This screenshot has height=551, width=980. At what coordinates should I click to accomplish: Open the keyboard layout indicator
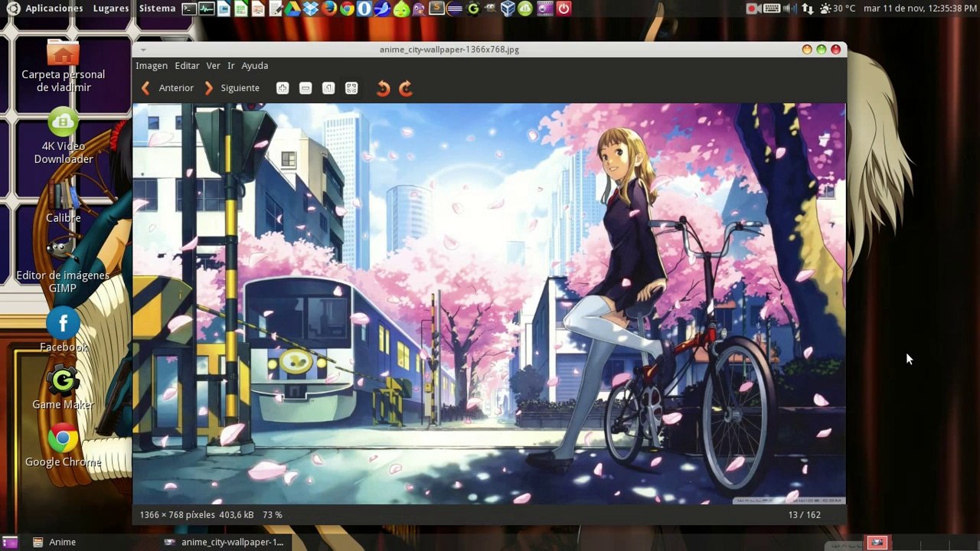[x=772, y=8]
